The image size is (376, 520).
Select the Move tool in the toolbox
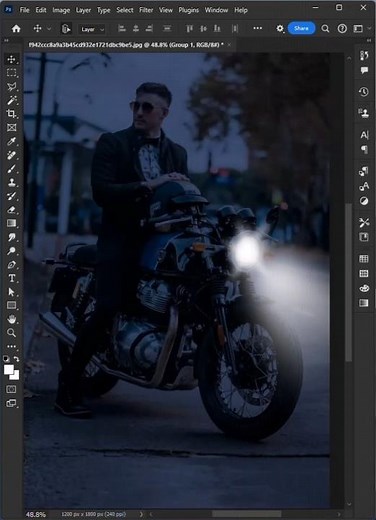point(11,59)
